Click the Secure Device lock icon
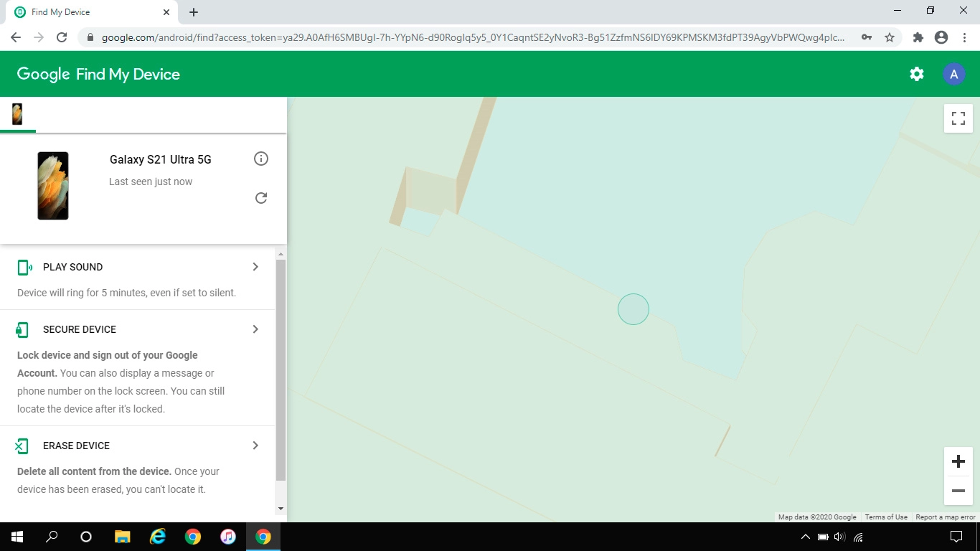 coord(22,330)
